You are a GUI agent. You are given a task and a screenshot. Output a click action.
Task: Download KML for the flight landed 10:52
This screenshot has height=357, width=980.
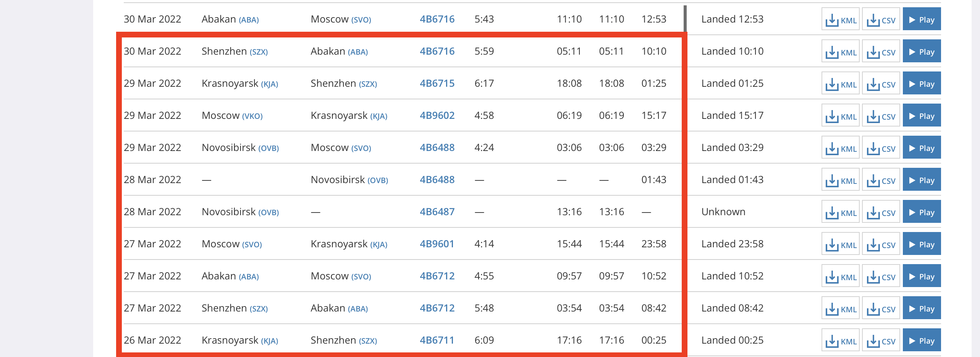(x=840, y=276)
